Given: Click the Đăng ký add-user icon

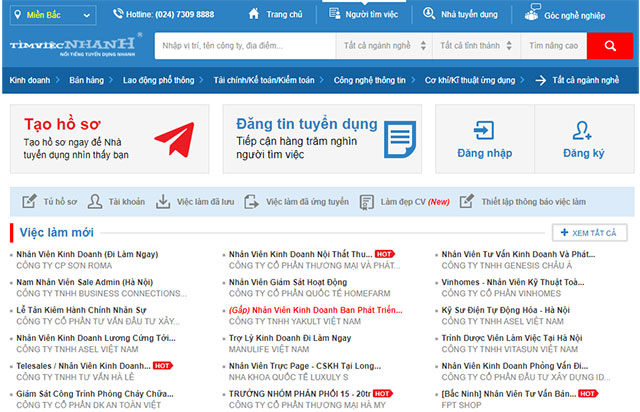Looking at the screenshot, I should (582, 130).
